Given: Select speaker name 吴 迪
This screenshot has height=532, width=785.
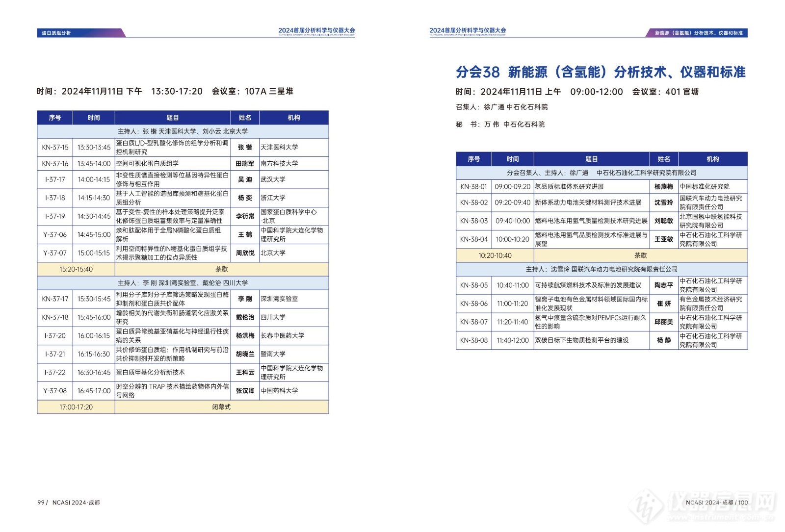Looking at the screenshot, I should [x=245, y=179].
